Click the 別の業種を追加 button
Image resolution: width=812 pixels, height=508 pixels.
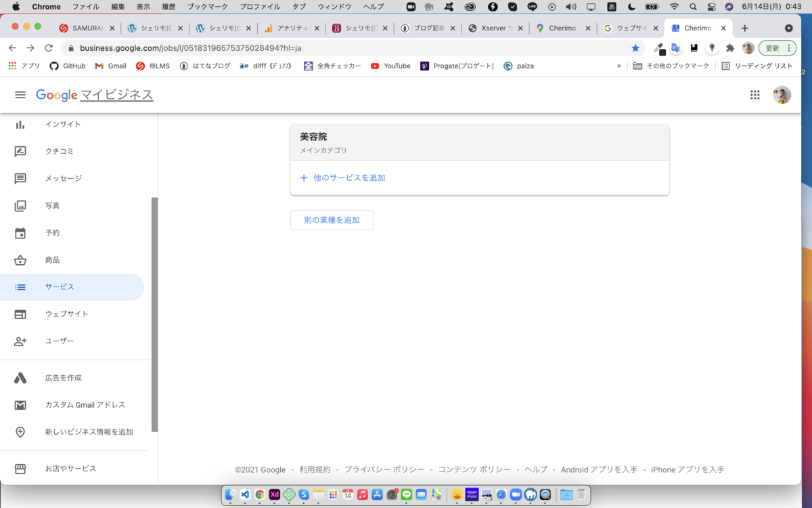point(332,219)
